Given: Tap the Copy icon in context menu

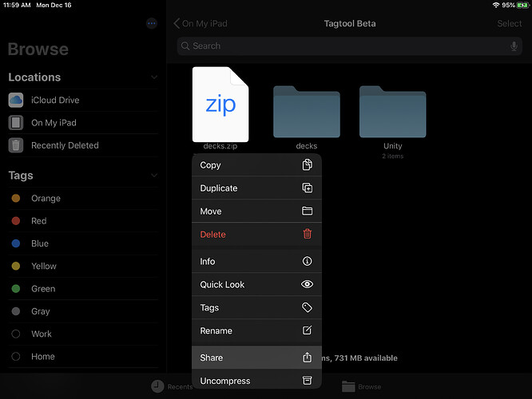Looking at the screenshot, I should coord(307,165).
